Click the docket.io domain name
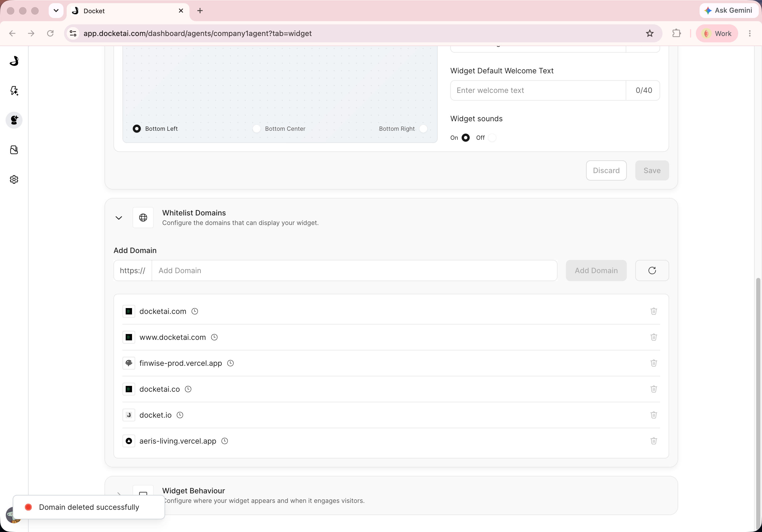 click(x=155, y=415)
